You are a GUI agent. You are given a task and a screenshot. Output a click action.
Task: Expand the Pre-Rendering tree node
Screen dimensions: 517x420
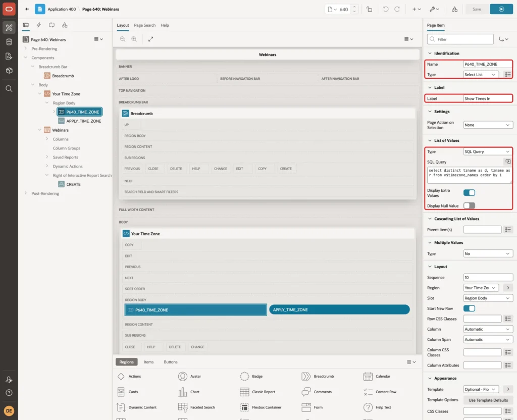tap(26, 48)
